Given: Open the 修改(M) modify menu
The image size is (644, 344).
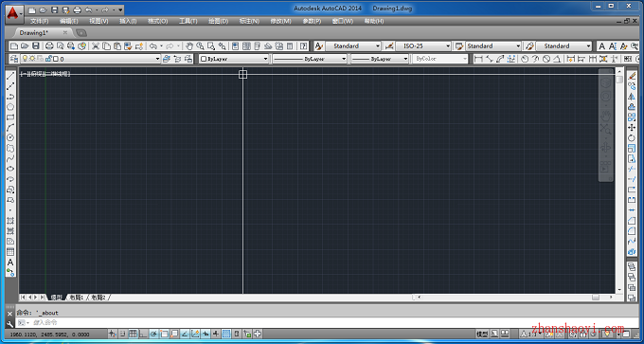Looking at the screenshot, I should coord(280,21).
